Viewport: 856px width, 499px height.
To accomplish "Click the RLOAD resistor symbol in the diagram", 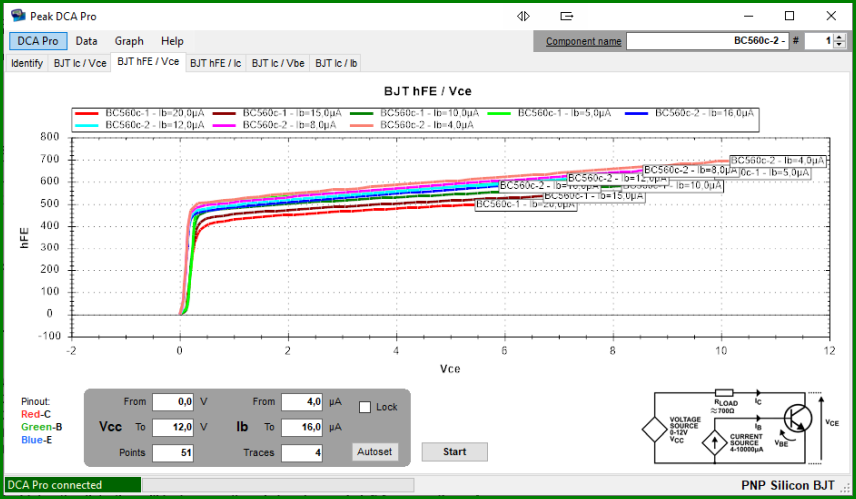I will [724, 393].
